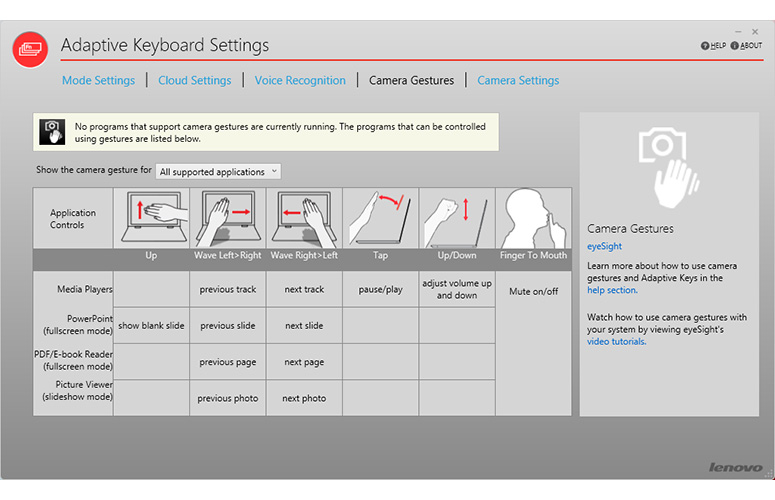Click the 'previous slide' cell
Image resolution: width=775 pixels, height=500 pixels.
pos(228,326)
